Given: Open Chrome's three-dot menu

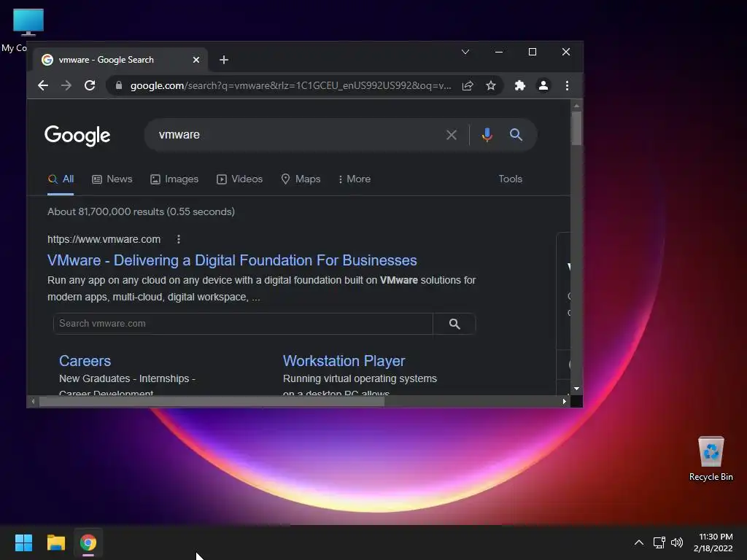Looking at the screenshot, I should tap(567, 86).
